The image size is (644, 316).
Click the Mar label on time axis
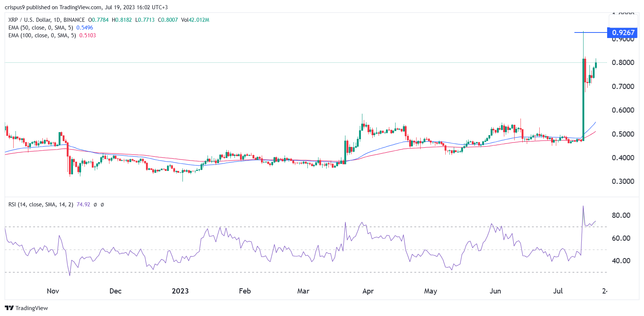pyautogui.click(x=303, y=291)
